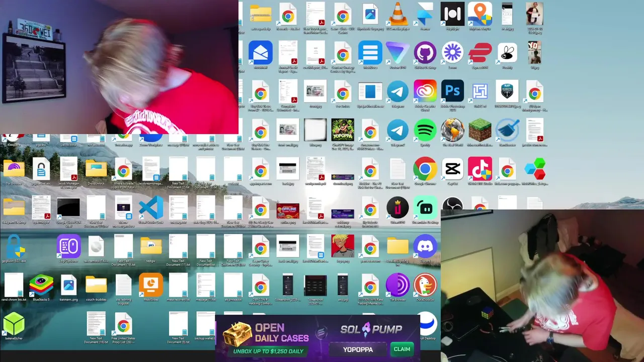Open MobiSlides orange shortcut icon
The width and height of the screenshot is (644, 362).
click(151, 285)
